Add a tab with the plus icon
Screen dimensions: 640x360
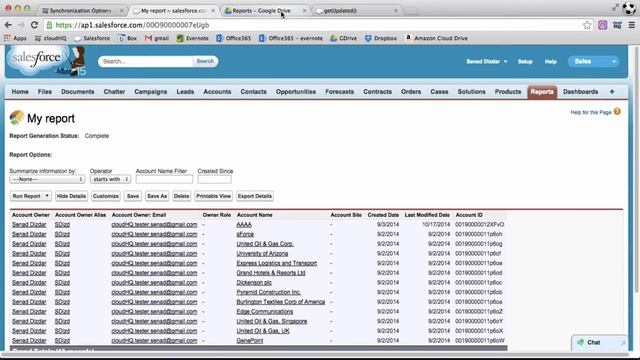pyautogui.click(x=612, y=92)
